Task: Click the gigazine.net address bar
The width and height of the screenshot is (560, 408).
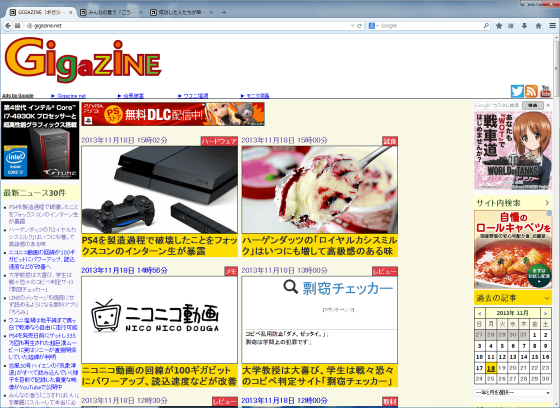Action: [189, 26]
